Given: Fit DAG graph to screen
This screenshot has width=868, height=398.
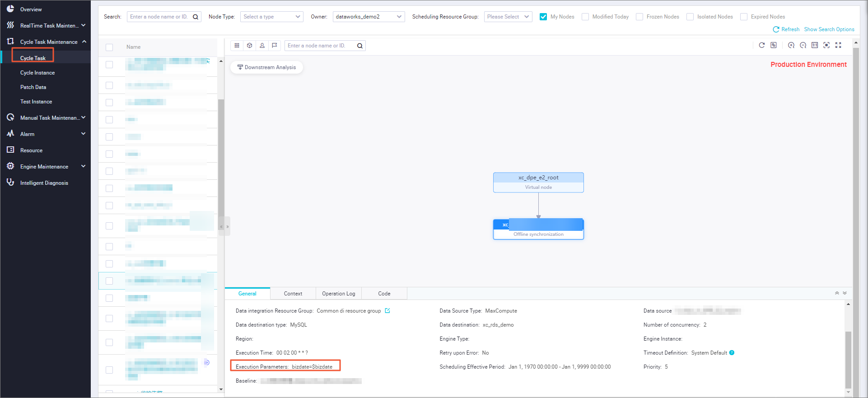Looking at the screenshot, I should 826,45.
